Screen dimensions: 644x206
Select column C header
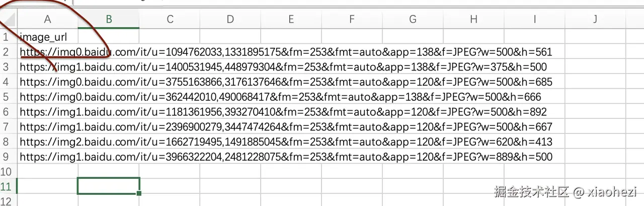[170, 19]
